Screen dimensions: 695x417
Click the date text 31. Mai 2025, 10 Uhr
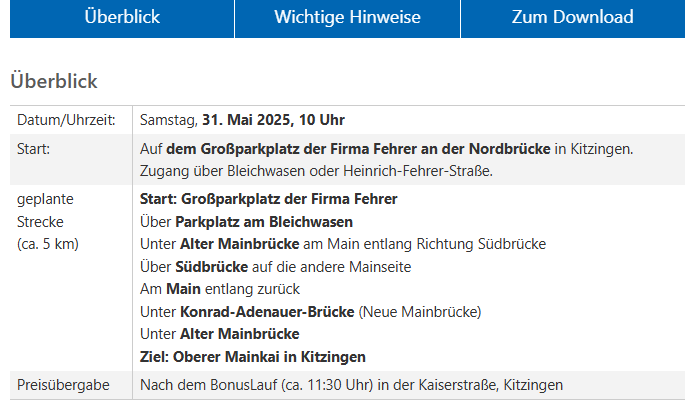tap(273, 120)
